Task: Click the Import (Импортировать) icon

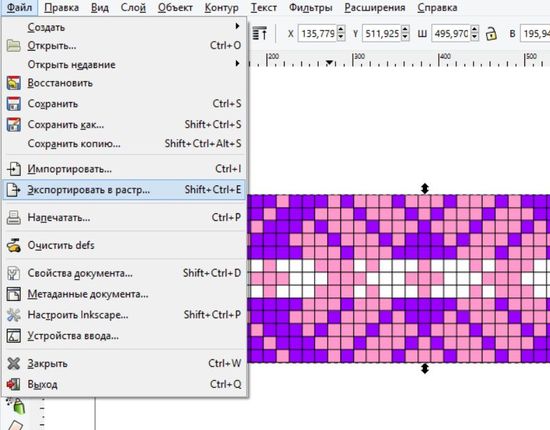Action: (14, 169)
